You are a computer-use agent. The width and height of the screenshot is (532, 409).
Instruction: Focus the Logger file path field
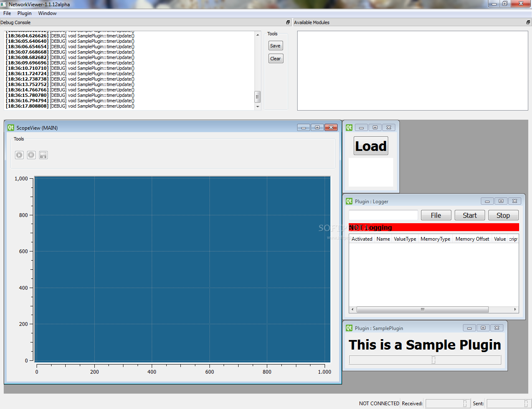[x=383, y=215]
